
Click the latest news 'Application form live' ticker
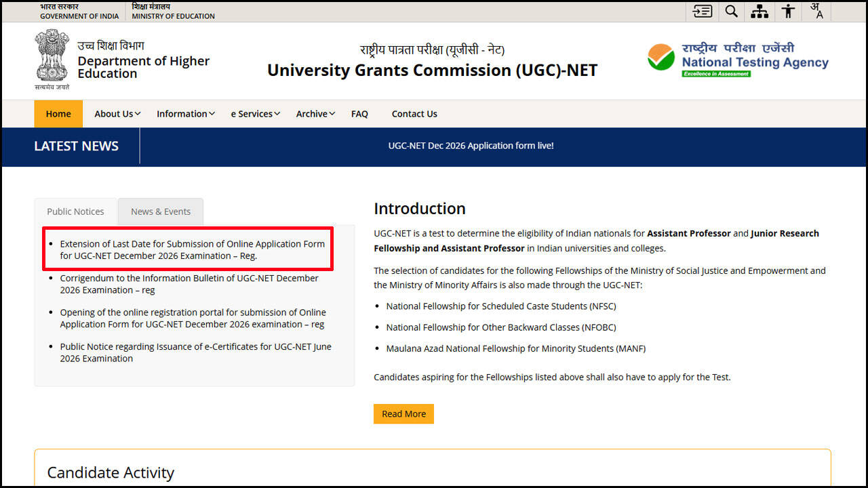pos(471,146)
